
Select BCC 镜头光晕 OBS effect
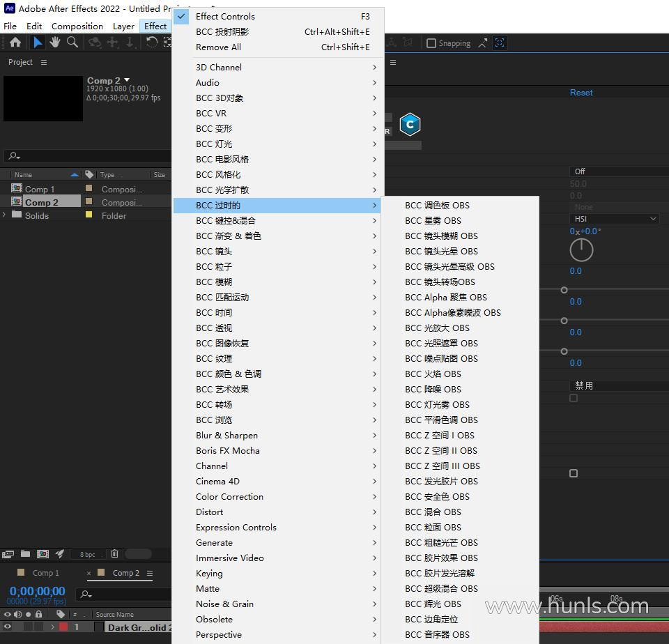pyautogui.click(x=460, y=252)
